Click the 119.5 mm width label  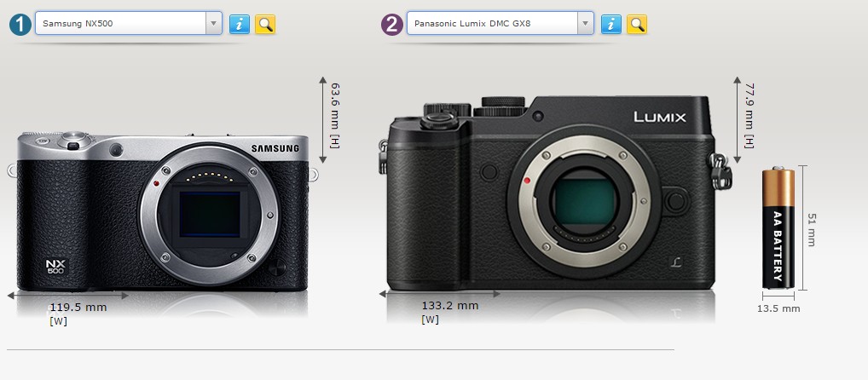[x=78, y=308]
